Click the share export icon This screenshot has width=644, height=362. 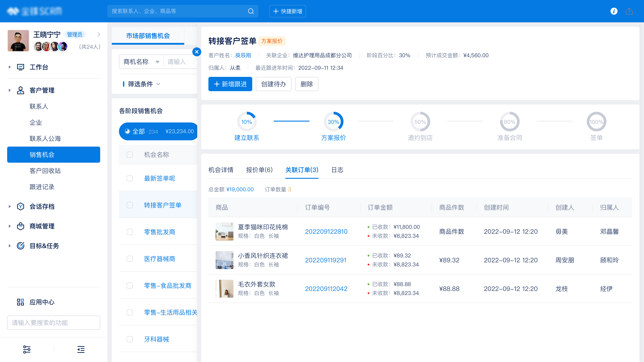coord(629,11)
